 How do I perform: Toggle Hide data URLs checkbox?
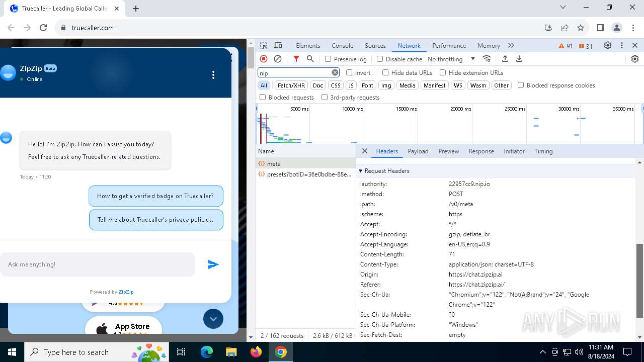[385, 72]
